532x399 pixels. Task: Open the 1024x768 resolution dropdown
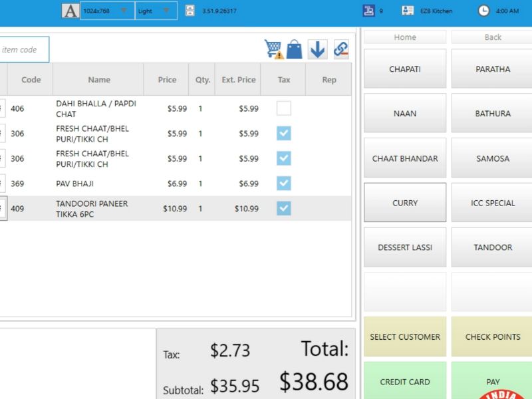[x=107, y=11]
